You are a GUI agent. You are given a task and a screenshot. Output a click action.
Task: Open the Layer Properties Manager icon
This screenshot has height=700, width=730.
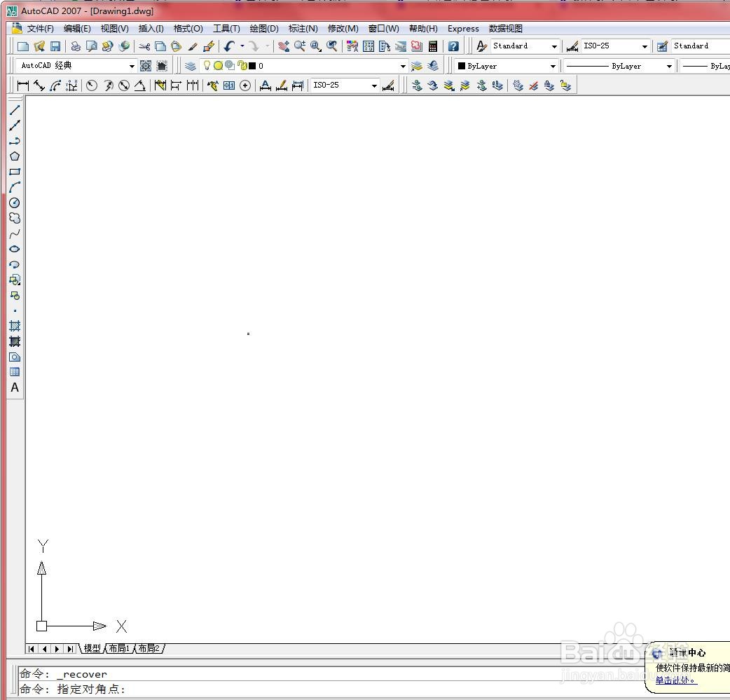tap(191, 66)
